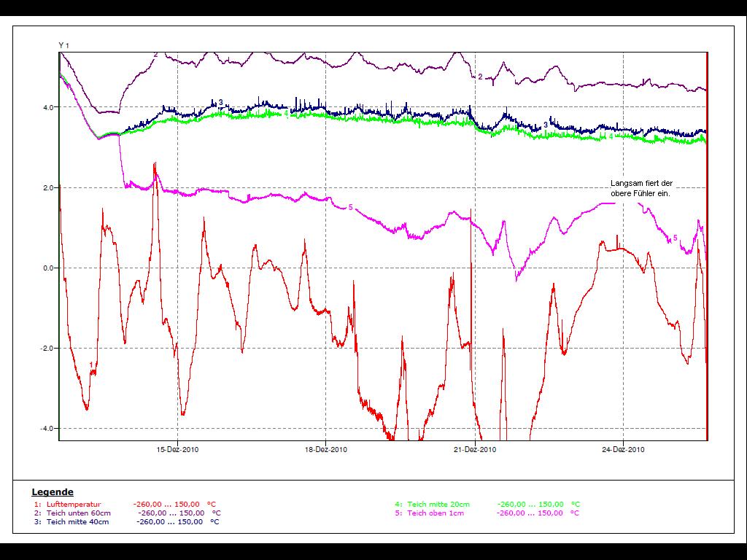The width and height of the screenshot is (747, 560).
Task: Click the annotation 'Langsam fiert der obere Fühler ein'
Action: 640,188
